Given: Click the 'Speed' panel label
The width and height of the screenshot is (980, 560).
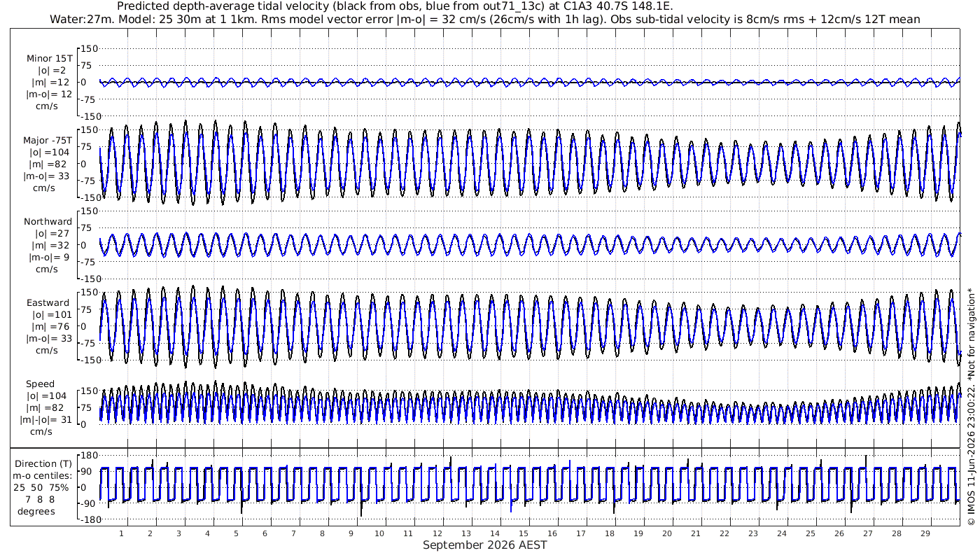Looking at the screenshot, I should 41,384.
